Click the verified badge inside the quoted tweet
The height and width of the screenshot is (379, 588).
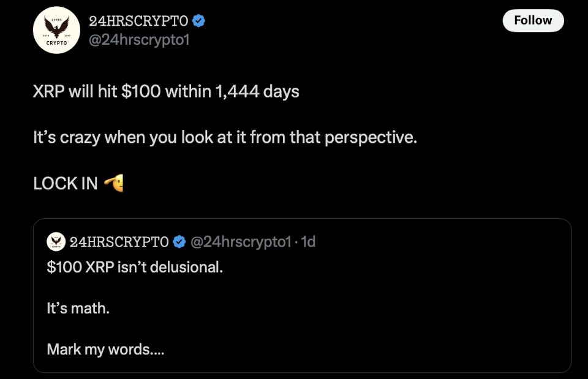[x=178, y=242]
